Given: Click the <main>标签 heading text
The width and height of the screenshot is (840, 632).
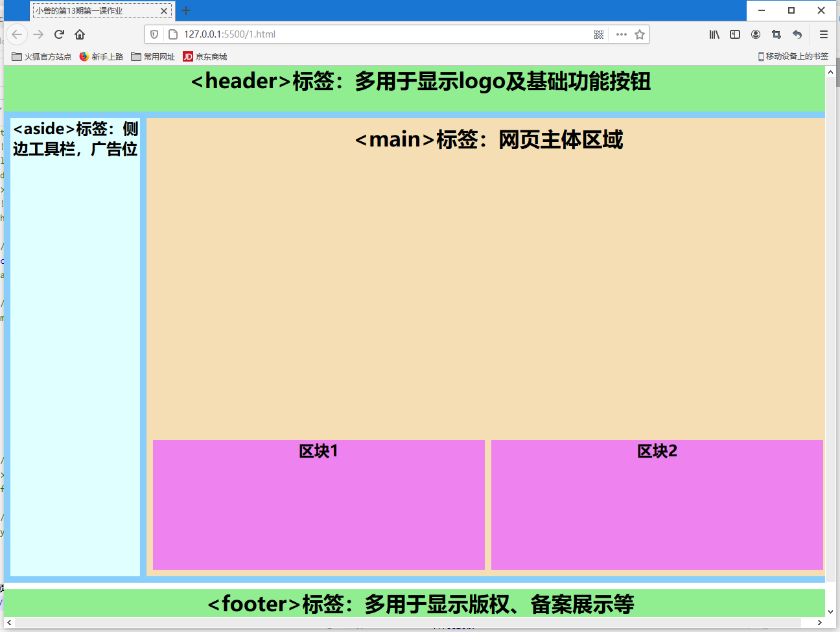Looking at the screenshot, I should pos(489,139).
